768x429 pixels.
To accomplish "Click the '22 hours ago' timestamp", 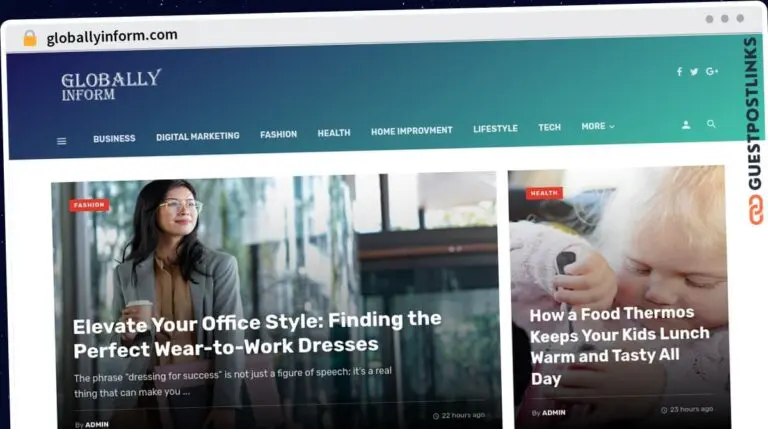I will (459, 415).
